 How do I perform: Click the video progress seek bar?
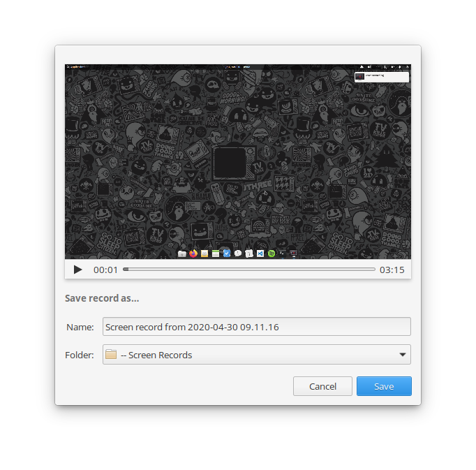[249, 269]
